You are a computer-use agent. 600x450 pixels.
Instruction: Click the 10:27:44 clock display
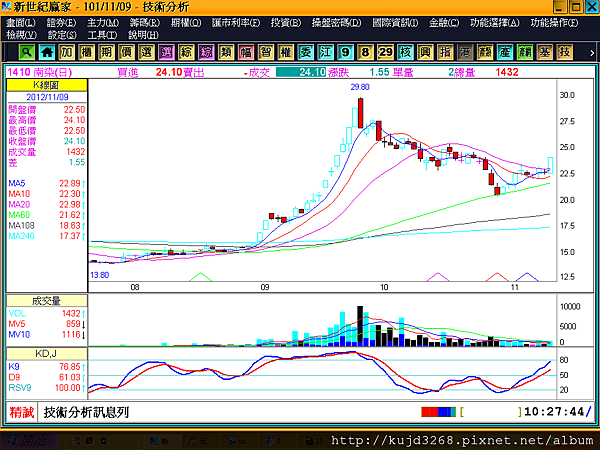[x=554, y=412]
